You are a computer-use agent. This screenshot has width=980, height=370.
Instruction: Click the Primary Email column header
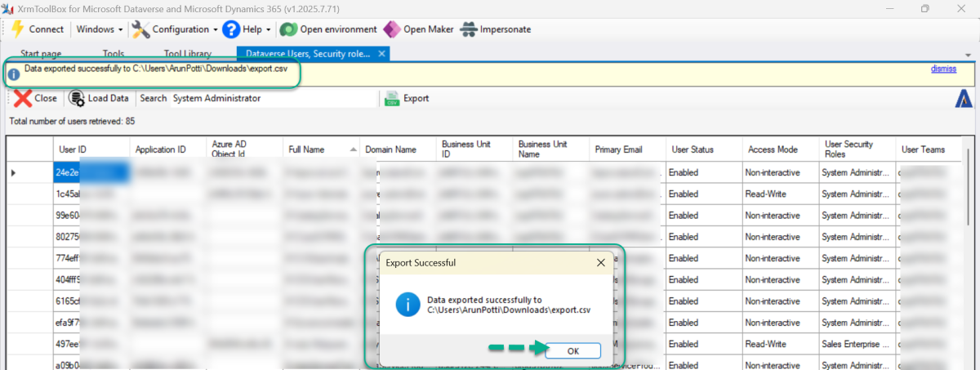[x=628, y=149]
